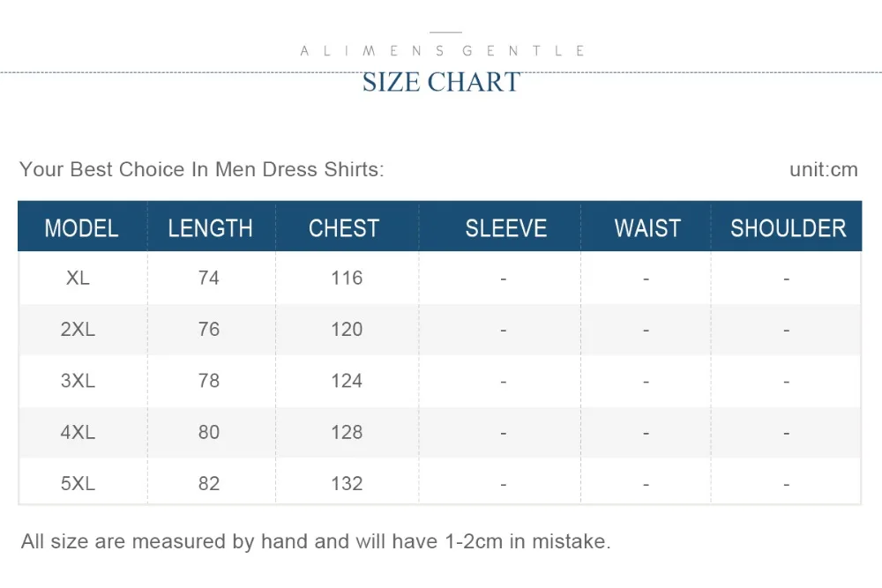Click the XL length value 74
The width and height of the screenshot is (882, 588).
pyautogui.click(x=209, y=278)
